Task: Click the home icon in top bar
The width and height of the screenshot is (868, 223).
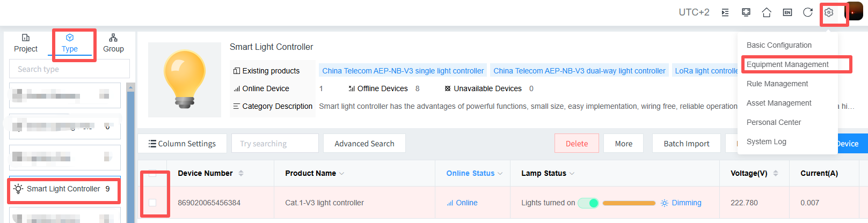Action: tap(767, 12)
